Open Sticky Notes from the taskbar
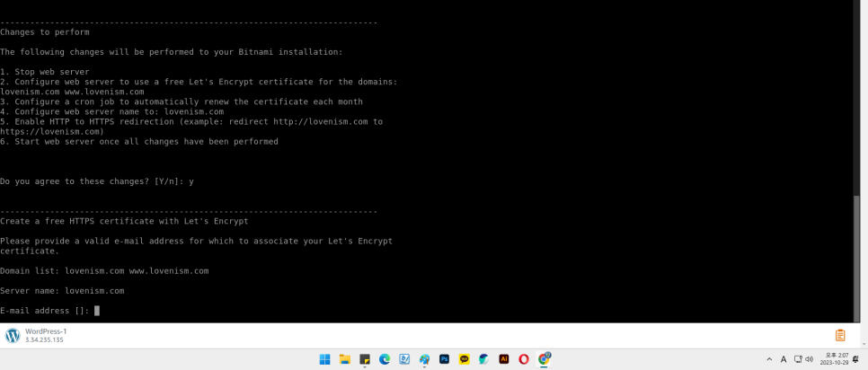Viewport: 868px width, 370px height. coord(365,359)
